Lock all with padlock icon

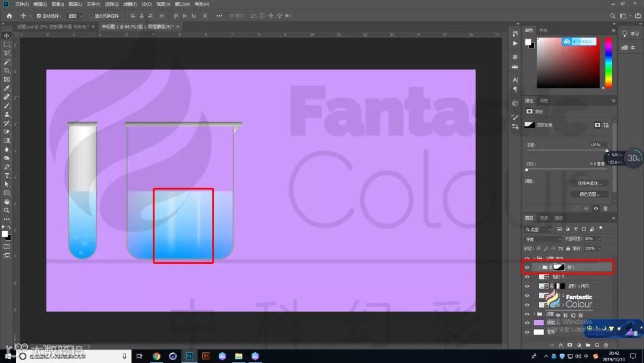point(568,248)
